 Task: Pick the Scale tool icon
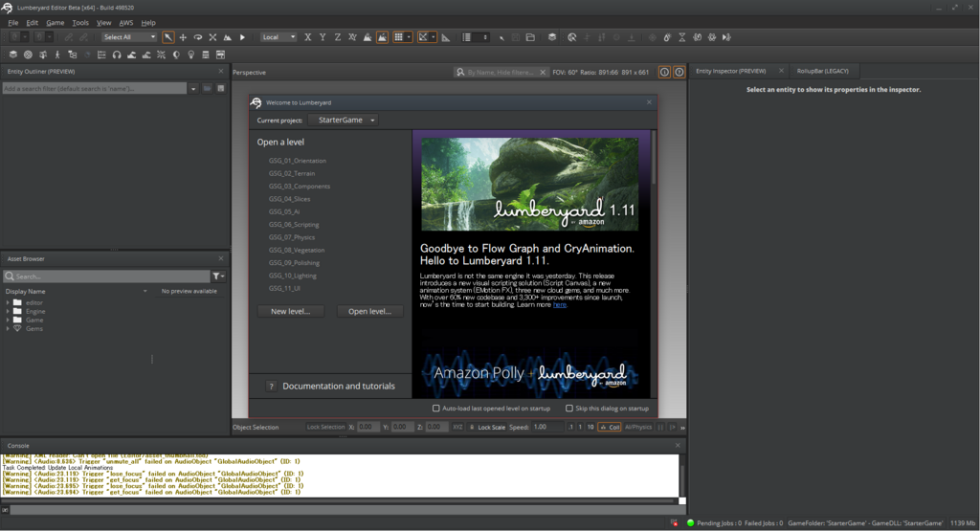click(212, 37)
